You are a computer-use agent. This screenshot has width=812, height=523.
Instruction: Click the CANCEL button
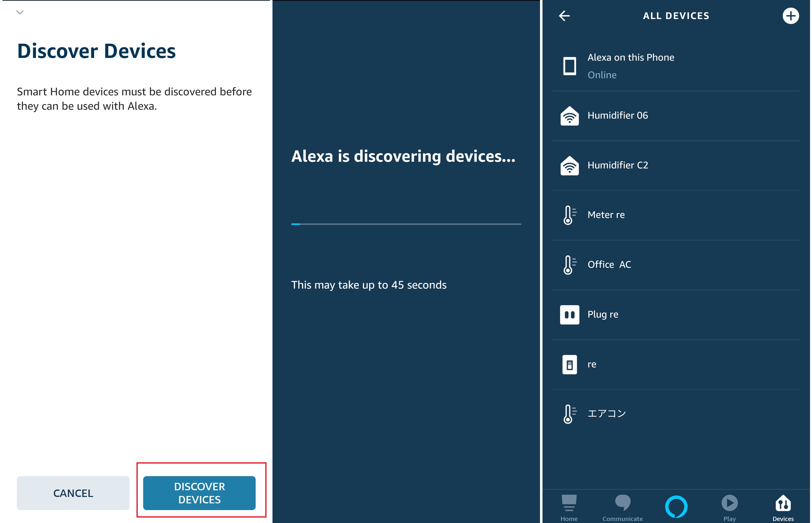[x=73, y=493]
